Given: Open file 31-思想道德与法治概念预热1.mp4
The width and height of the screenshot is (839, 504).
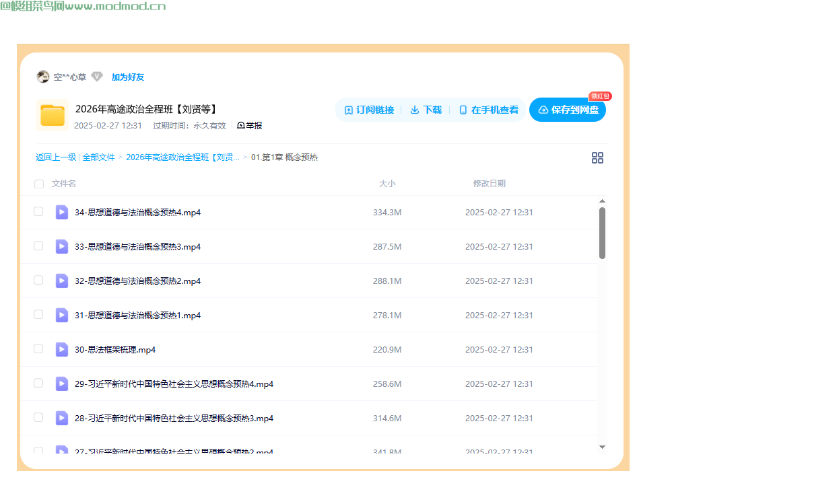Looking at the screenshot, I should pyautogui.click(x=138, y=316).
